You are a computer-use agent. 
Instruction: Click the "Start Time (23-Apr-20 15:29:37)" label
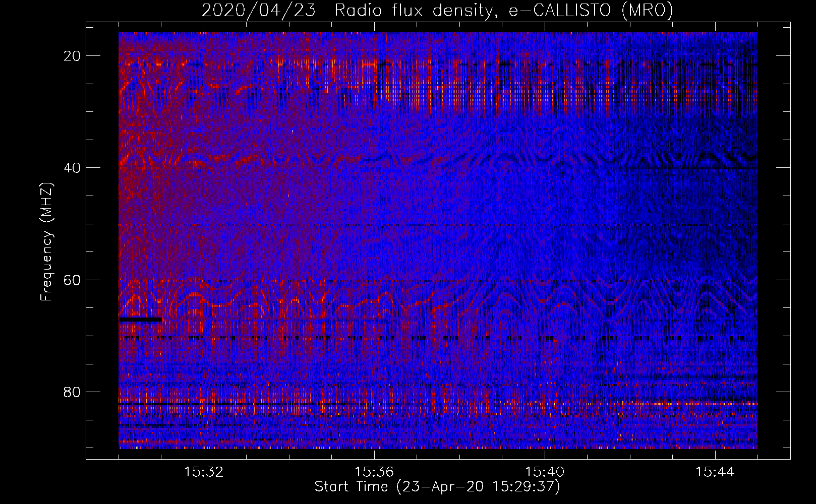pyautogui.click(x=437, y=487)
